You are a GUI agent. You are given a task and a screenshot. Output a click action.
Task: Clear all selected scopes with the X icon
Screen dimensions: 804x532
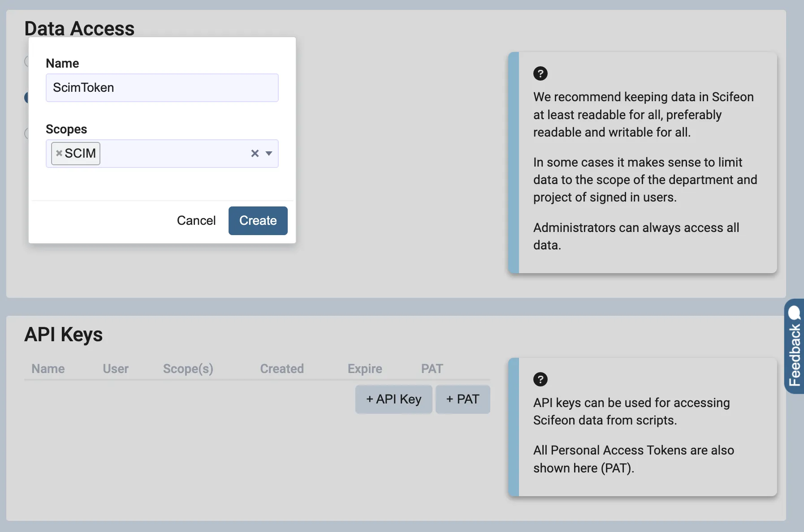click(x=254, y=154)
